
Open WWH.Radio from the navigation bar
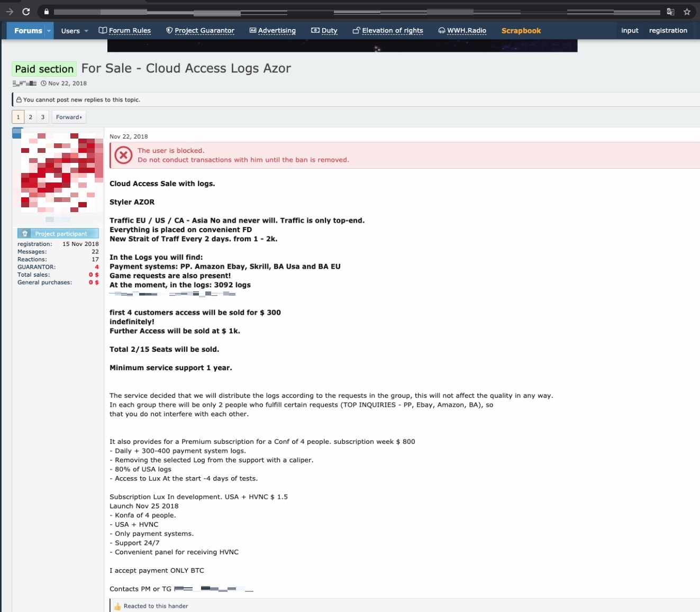(462, 31)
